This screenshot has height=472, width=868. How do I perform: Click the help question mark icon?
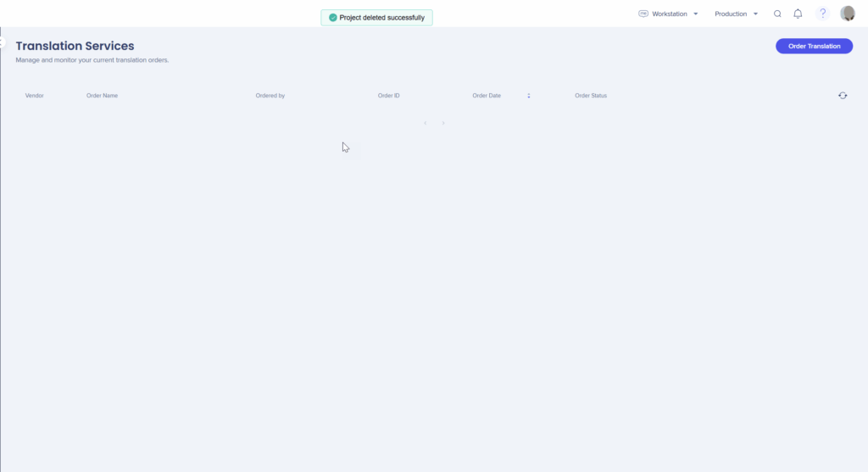[x=822, y=14]
